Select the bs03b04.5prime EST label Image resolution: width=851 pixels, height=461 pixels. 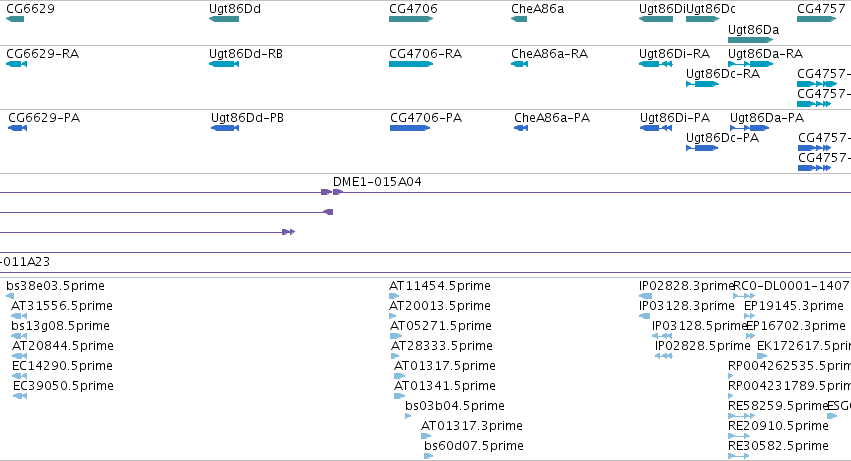tap(455, 406)
